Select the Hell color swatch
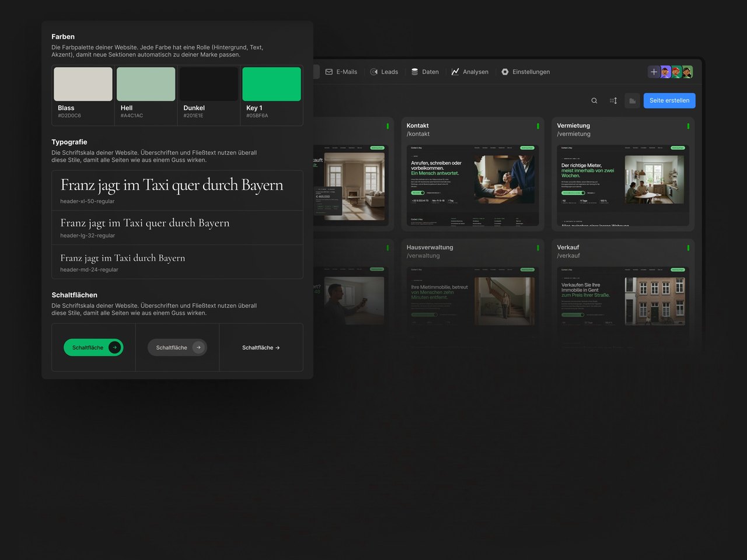Image resolution: width=747 pixels, height=560 pixels. (146, 84)
